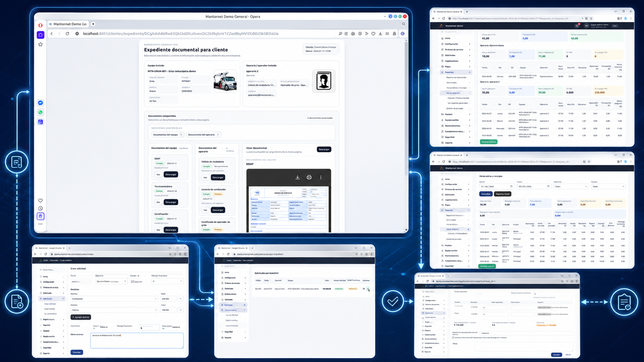Open the Desde calendar icon in horas extras window

511,187
